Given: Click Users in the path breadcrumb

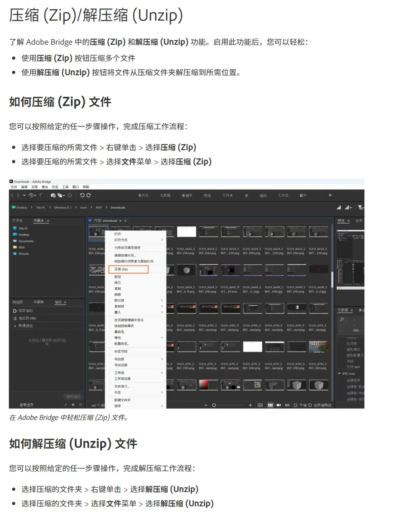Looking at the screenshot, I should coord(84,208).
